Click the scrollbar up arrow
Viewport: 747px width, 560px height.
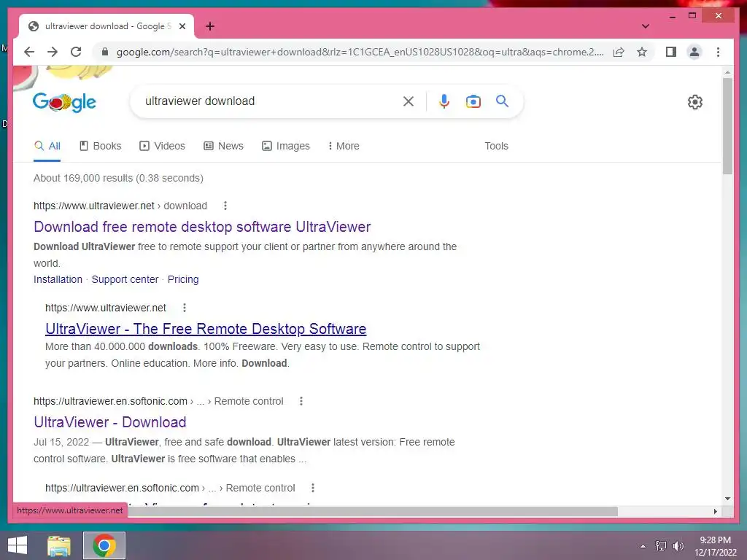click(727, 72)
